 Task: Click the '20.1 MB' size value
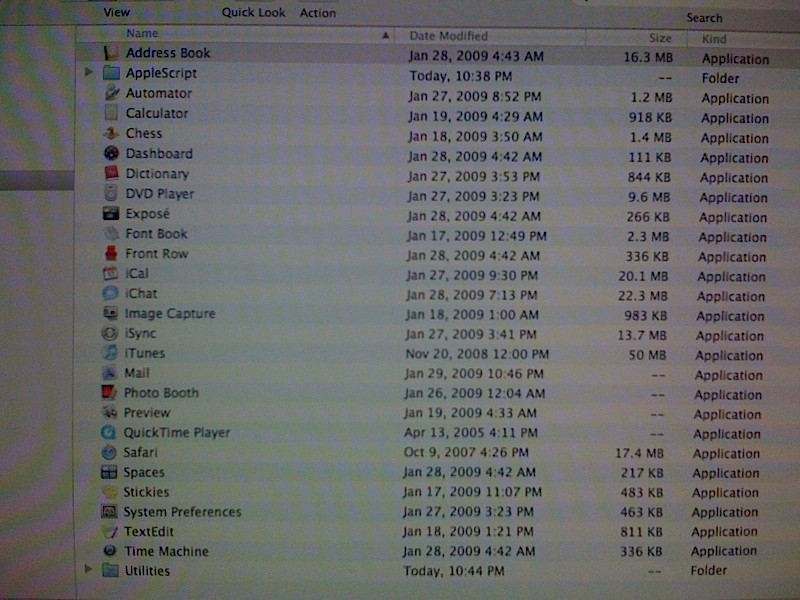[x=643, y=277]
